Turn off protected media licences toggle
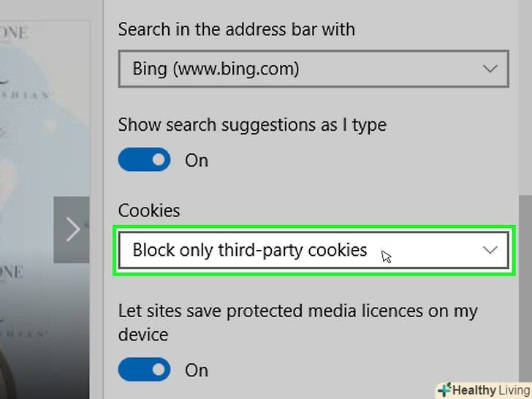The image size is (532, 399). tap(144, 370)
